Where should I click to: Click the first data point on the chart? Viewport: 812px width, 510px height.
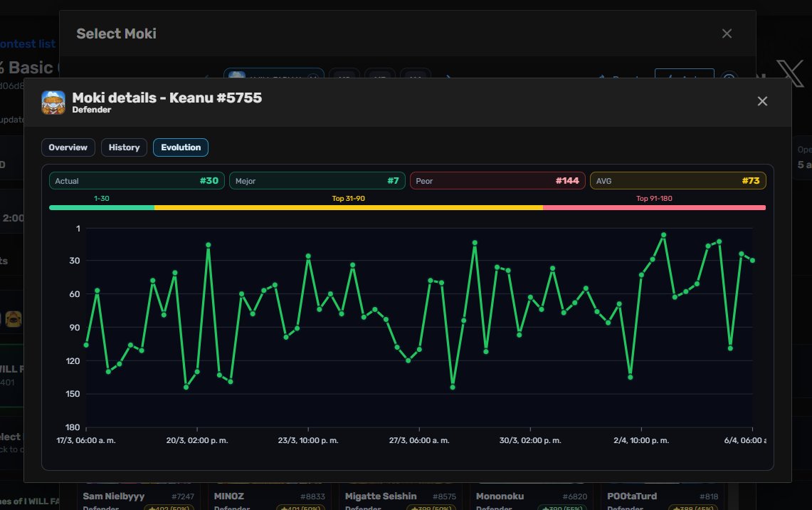86,345
